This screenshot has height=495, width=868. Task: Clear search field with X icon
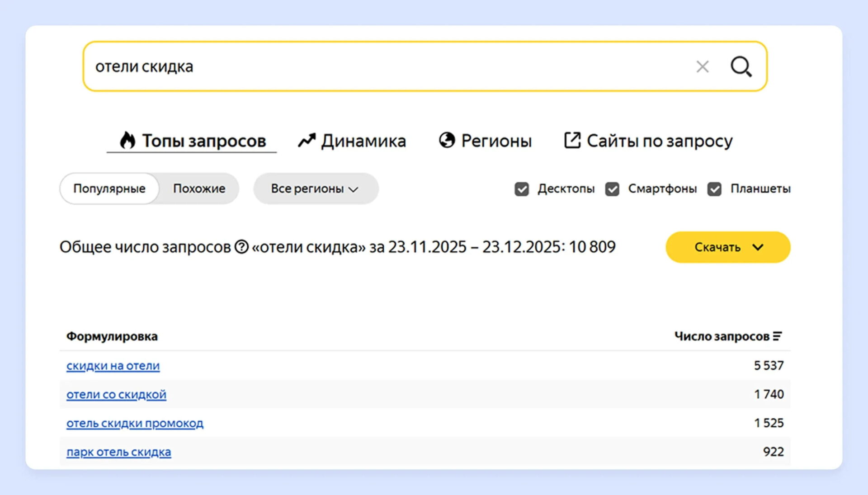pyautogui.click(x=702, y=67)
